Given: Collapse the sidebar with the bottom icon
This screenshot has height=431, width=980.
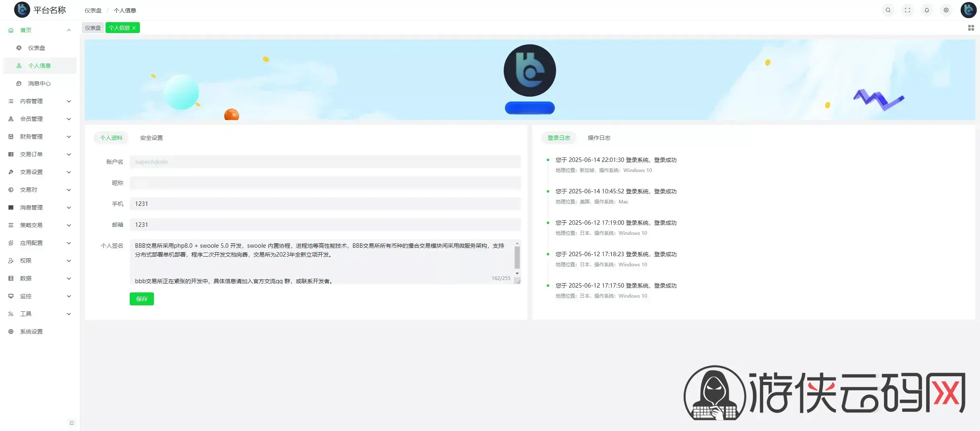Looking at the screenshot, I should click(x=72, y=423).
